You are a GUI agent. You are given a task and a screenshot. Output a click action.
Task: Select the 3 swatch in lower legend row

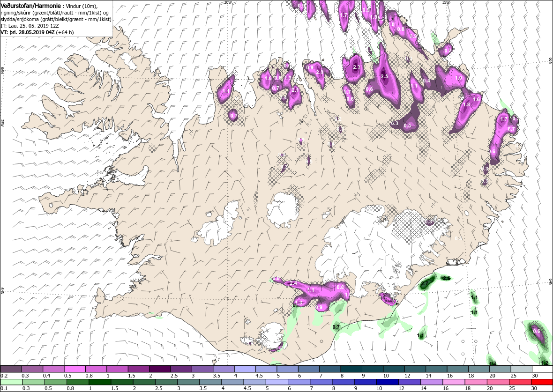(x=188, y=382)
